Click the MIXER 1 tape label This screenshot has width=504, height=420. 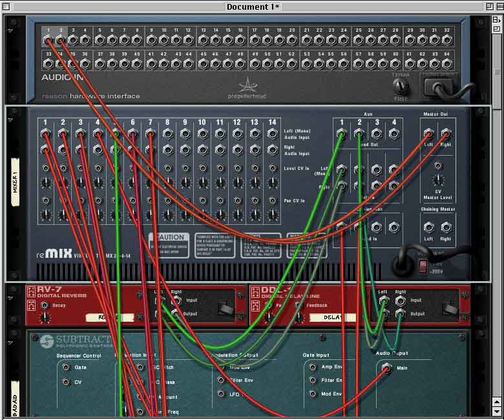coord(15,182)
